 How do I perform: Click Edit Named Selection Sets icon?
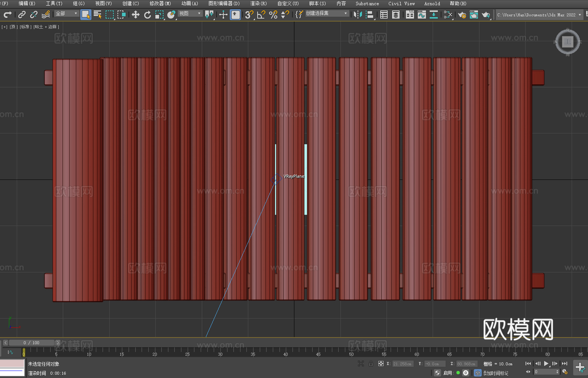299,14
